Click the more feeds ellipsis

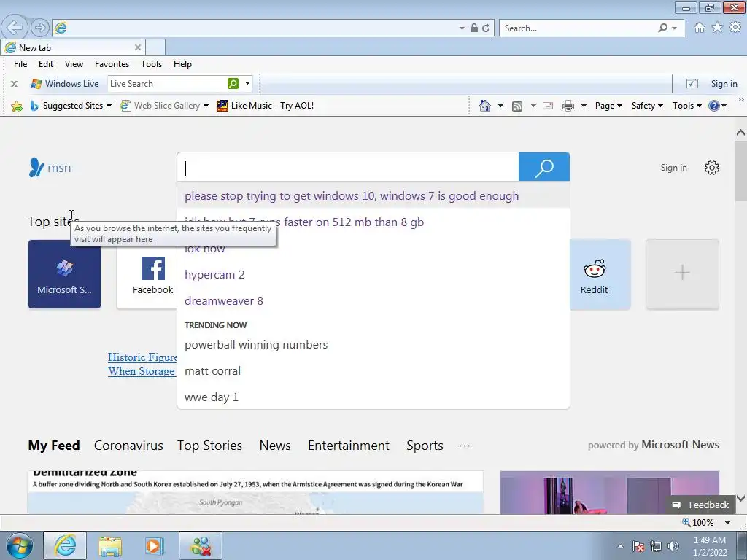click(x=465, y=446)
